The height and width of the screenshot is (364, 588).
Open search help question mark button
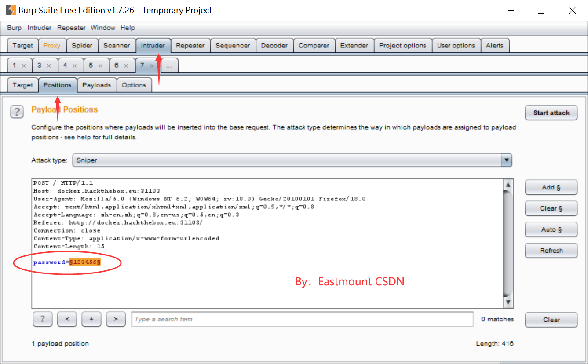[43, 319]
